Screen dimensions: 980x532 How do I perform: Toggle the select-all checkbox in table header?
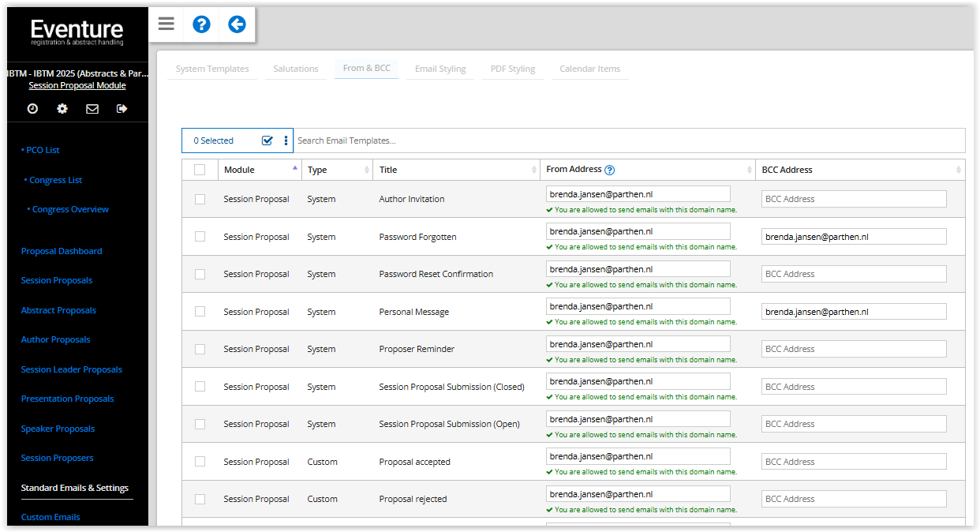pyautogui.click(x=200, y=170)
